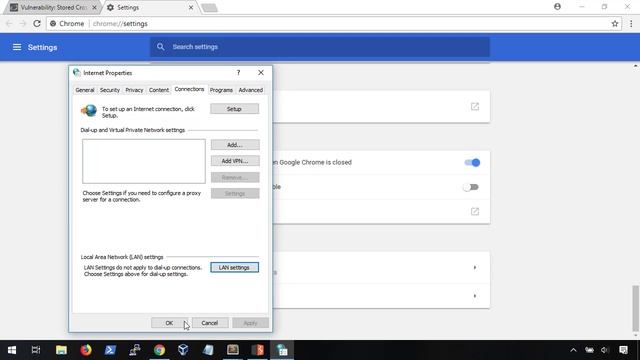Switch to the Content tab
Viewport: 640px width, 360px height.
coord(159,90)
